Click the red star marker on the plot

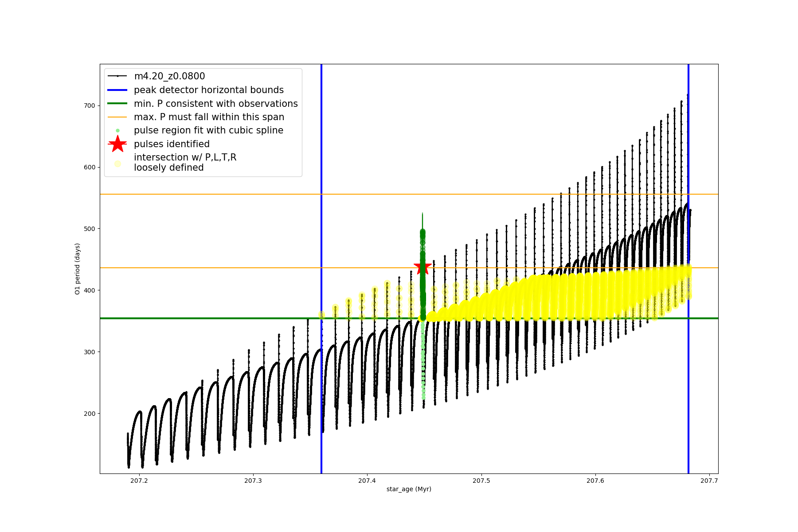pos(422,267)
